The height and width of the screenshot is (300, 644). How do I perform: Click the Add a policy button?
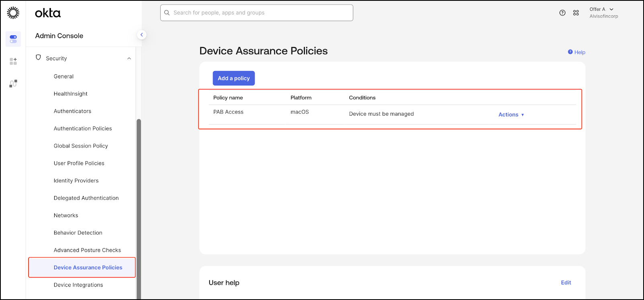click(234, 78)
